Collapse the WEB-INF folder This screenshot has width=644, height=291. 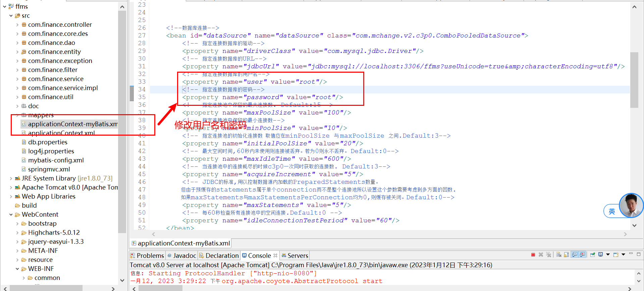coord(17,269)
